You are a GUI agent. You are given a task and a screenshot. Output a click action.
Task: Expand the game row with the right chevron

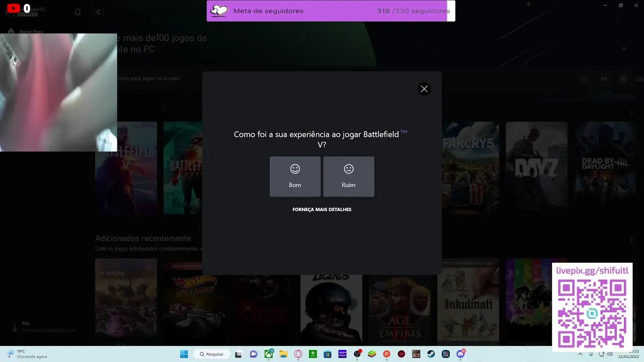click(631, 113)
